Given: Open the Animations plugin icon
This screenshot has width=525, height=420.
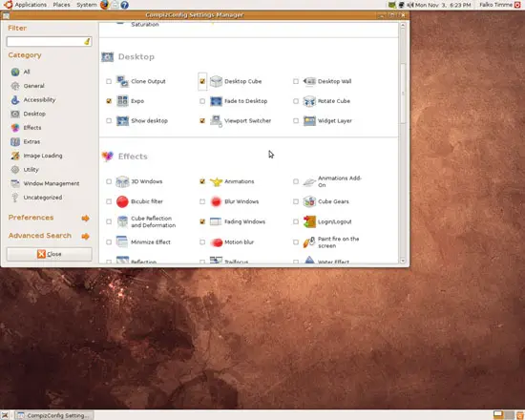Looking at the screenshot, I should tap(216, 181).
